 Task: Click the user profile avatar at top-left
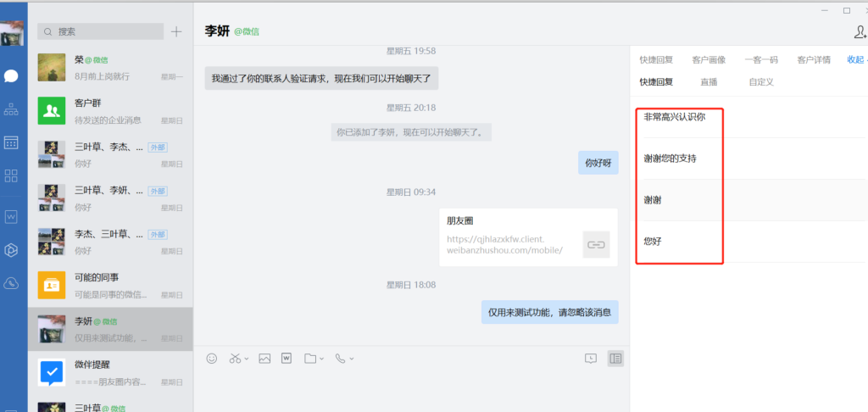[12, 33]
